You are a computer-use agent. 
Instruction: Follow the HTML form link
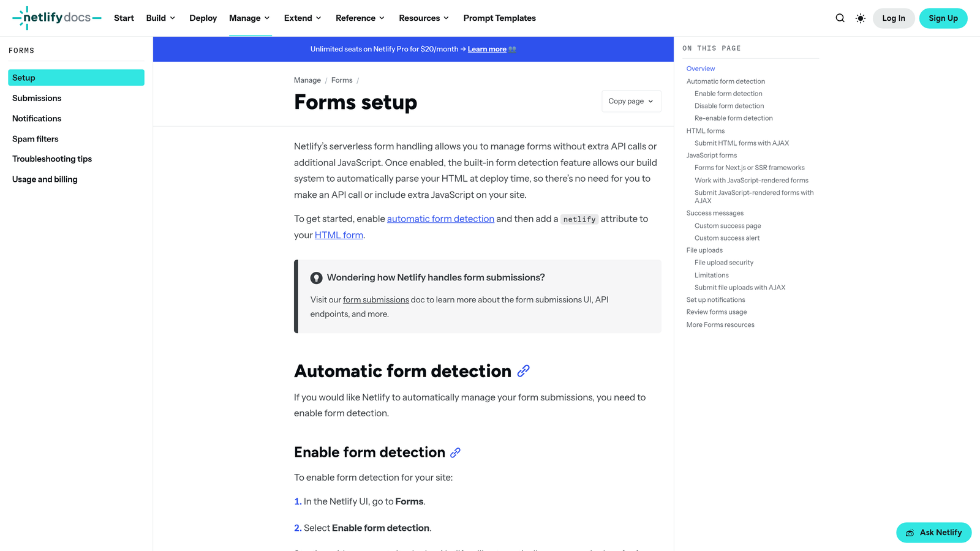coord(339,235)
